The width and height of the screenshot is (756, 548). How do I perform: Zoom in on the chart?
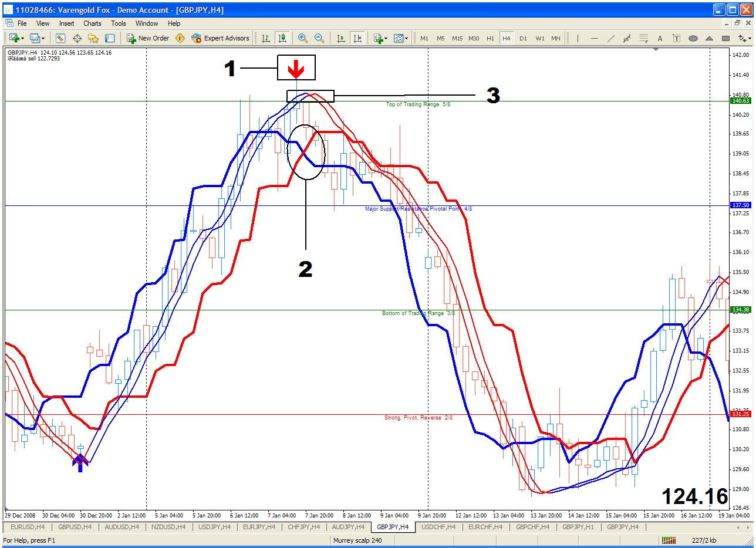(303, 38)
